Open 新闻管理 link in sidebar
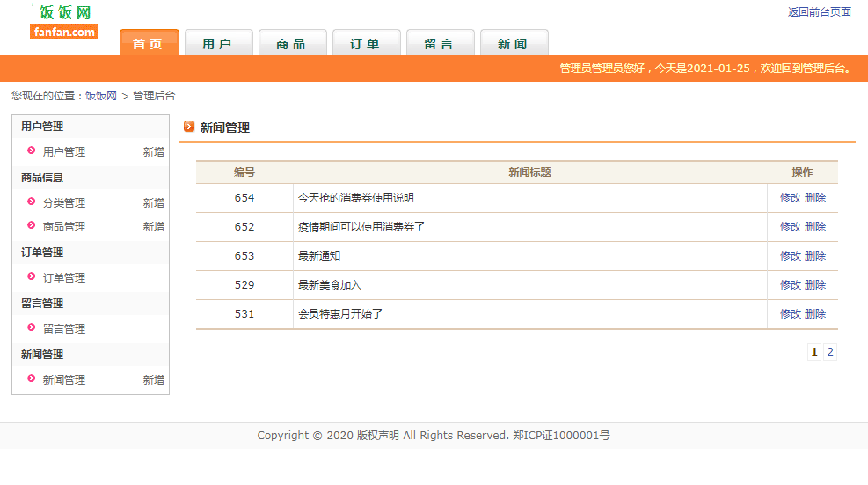Screen dimensions: 868x485 64,379
